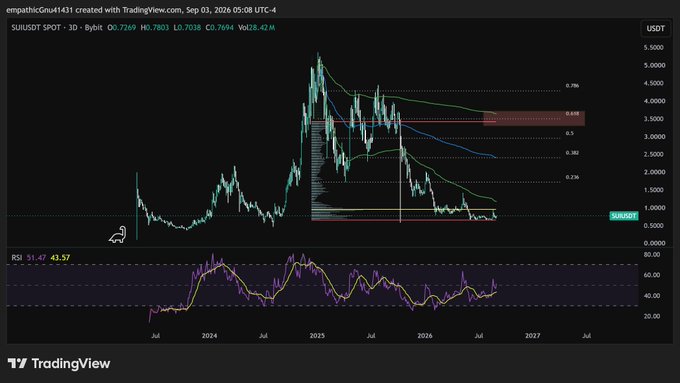Click the RSI average value 43.57

pyautogui.click(x=60, y=258)
